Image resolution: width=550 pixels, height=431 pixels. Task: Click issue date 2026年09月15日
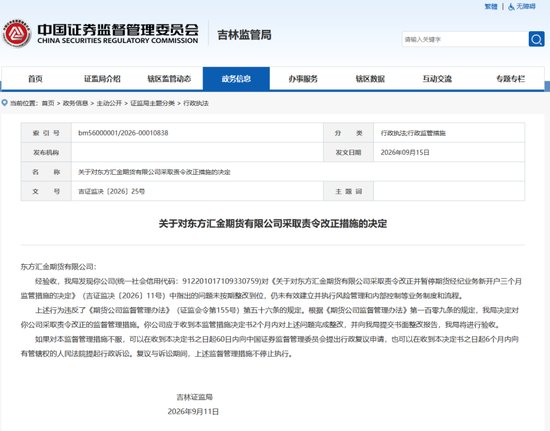coord(405,152)
